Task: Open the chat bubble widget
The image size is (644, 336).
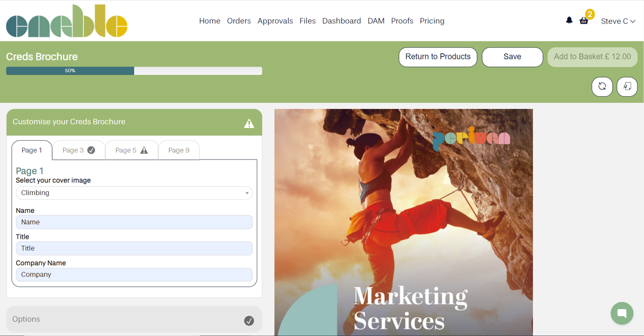Action: point(622,313)
